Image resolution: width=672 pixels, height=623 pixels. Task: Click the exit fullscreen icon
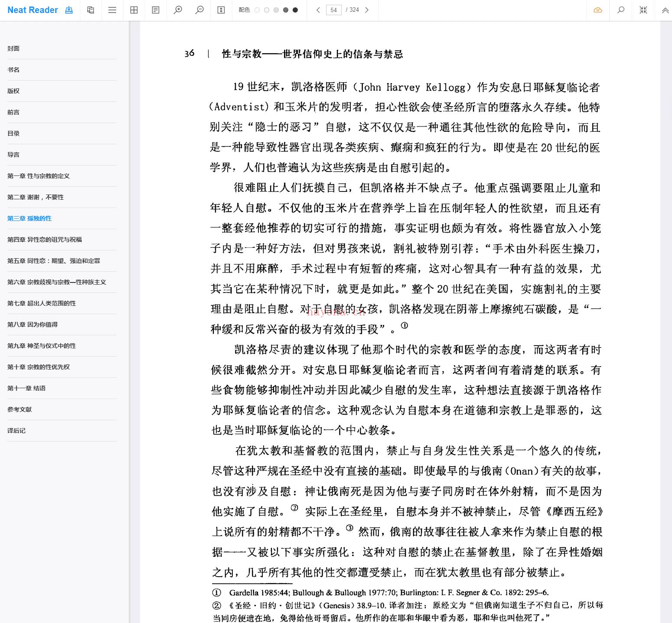(643, 10)
